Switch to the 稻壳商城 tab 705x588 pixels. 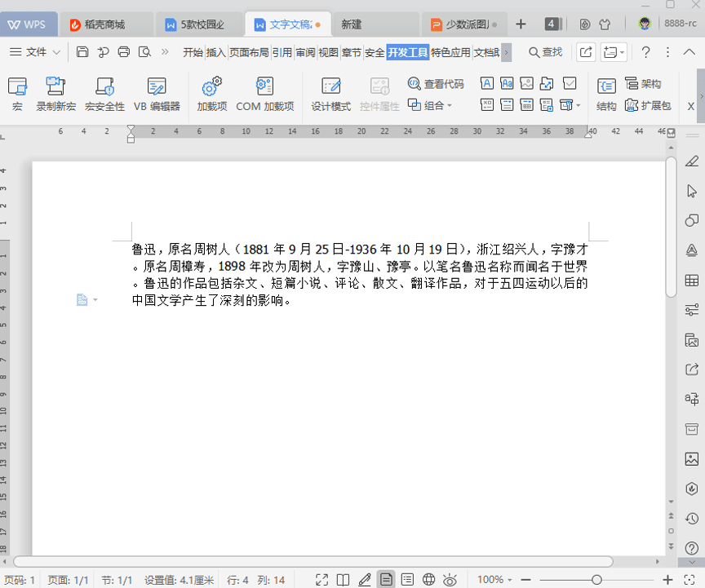pos(106,24)
